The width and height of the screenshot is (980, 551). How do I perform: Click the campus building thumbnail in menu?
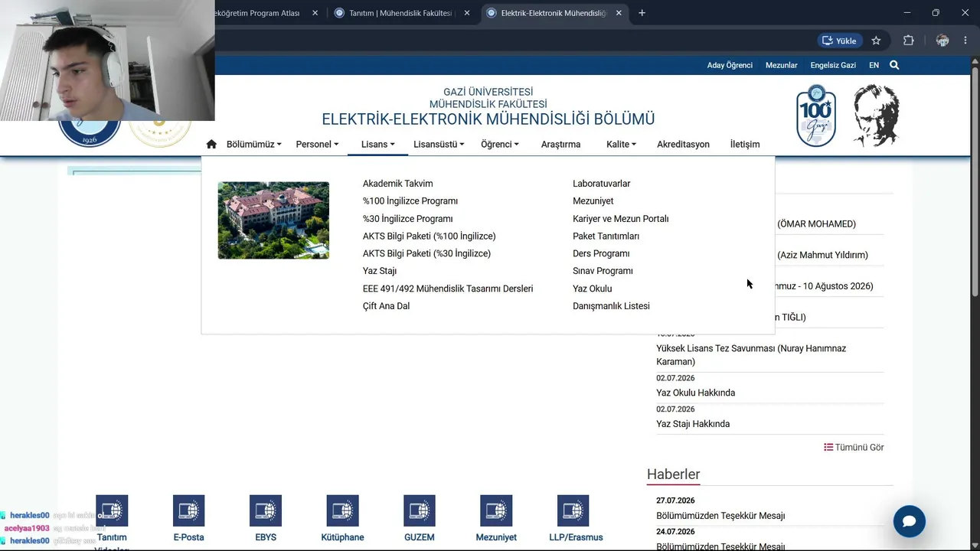coord(273,220)
